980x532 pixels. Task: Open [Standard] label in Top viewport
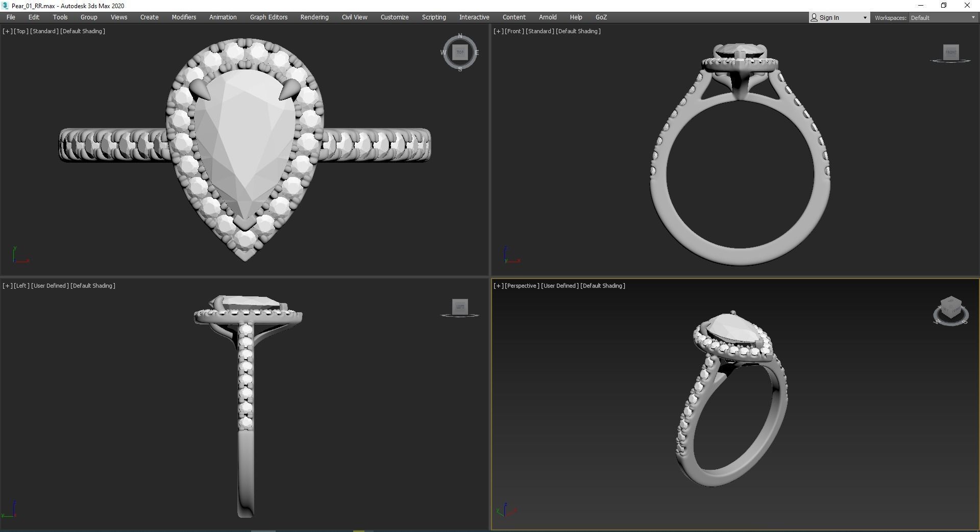pyautogui.click(x=44, y=31)
